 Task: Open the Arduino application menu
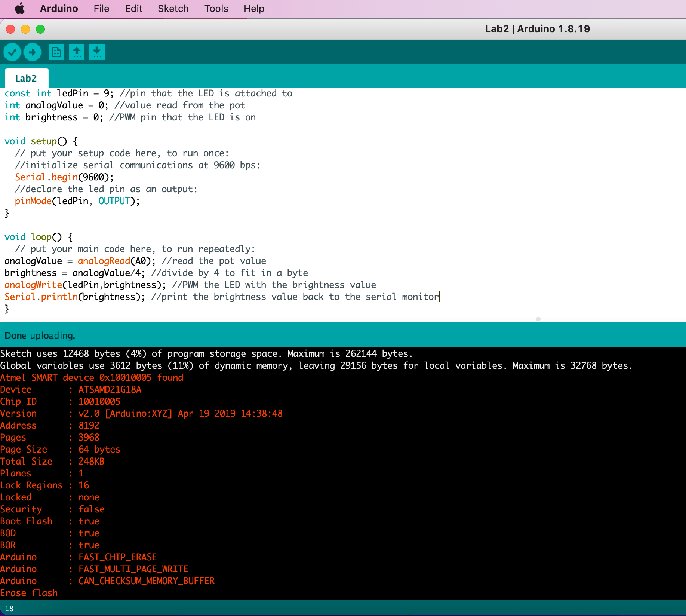[59, 9]
